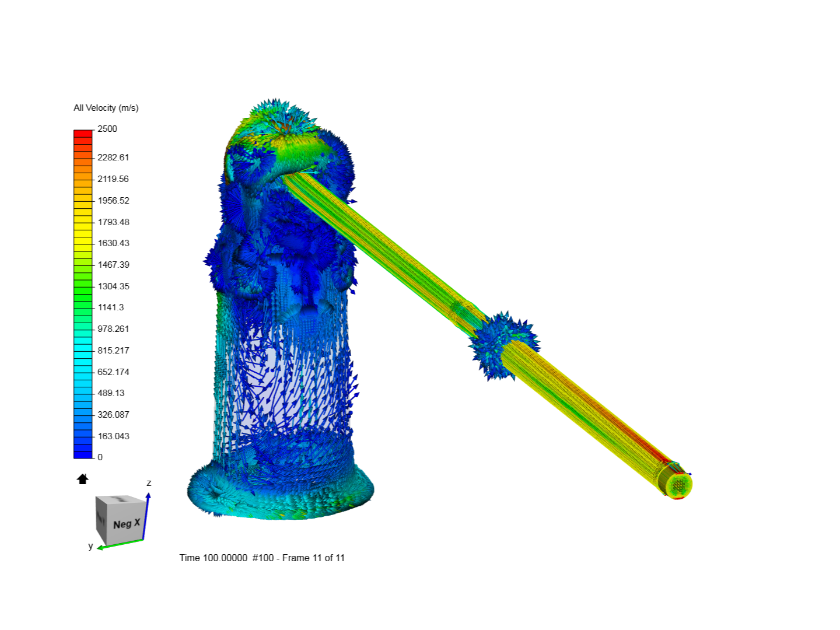Click the legend value 1467.39

tap(113, 265)
